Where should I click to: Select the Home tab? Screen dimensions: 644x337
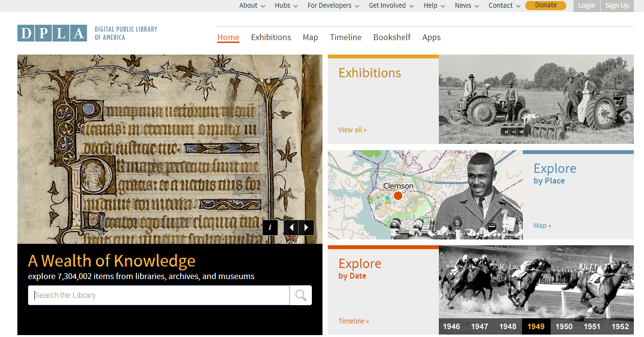[228, 37]
